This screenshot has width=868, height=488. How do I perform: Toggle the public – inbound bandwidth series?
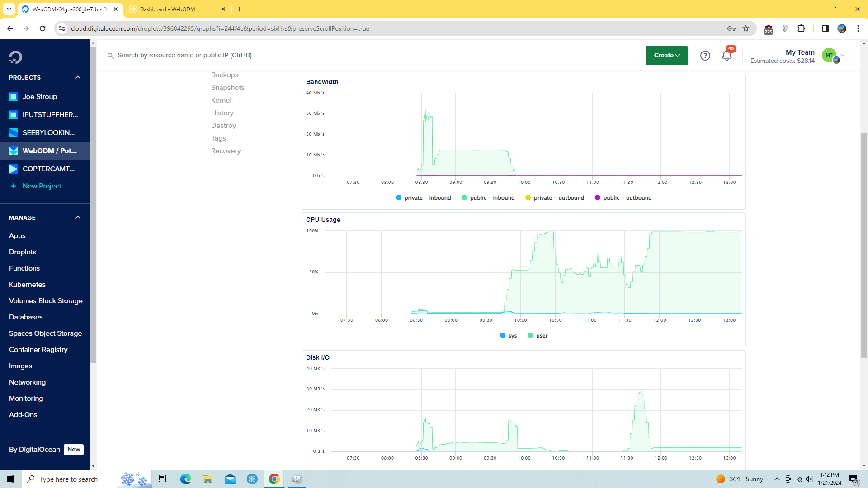point(488,197)
